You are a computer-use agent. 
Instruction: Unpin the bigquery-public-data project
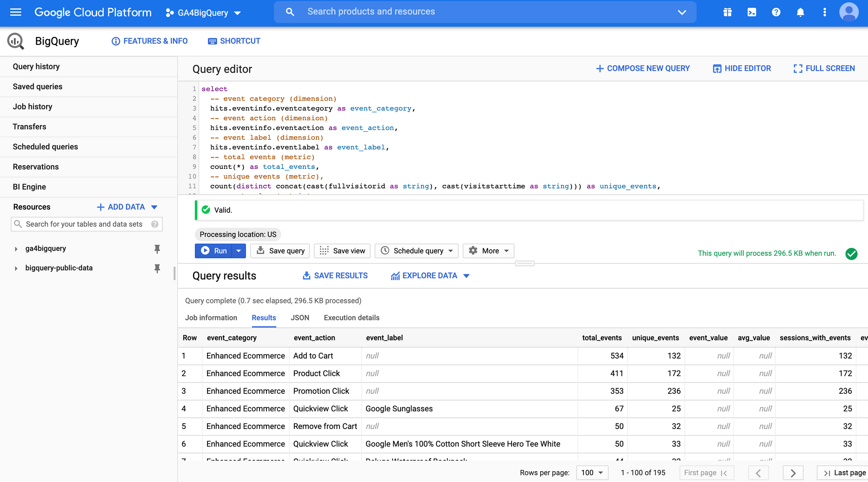(x=157, y=268)
